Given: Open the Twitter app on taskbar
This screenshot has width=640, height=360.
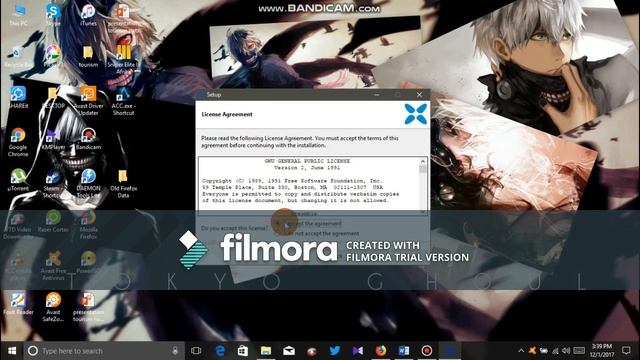Looking at the screenshot, I should point(335,351).
